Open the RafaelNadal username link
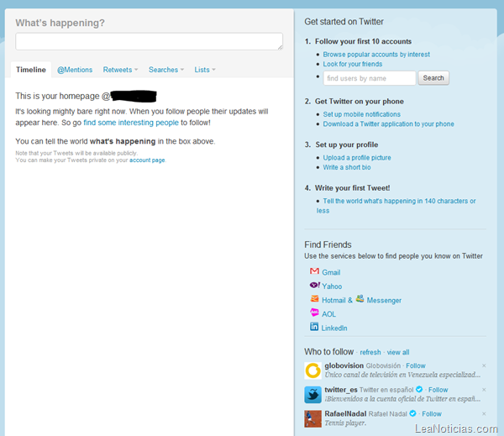 click(345, 414)
